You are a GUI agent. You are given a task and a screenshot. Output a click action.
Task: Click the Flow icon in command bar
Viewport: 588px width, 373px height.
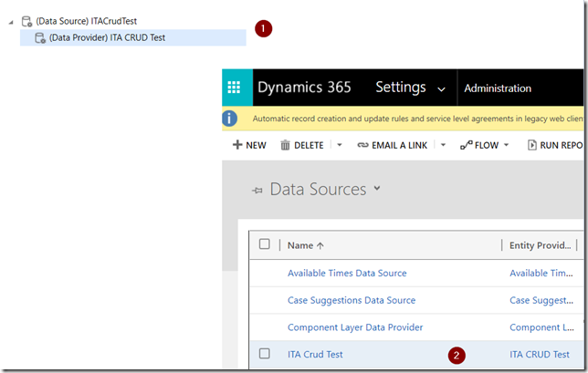click(x=467, y=145)
